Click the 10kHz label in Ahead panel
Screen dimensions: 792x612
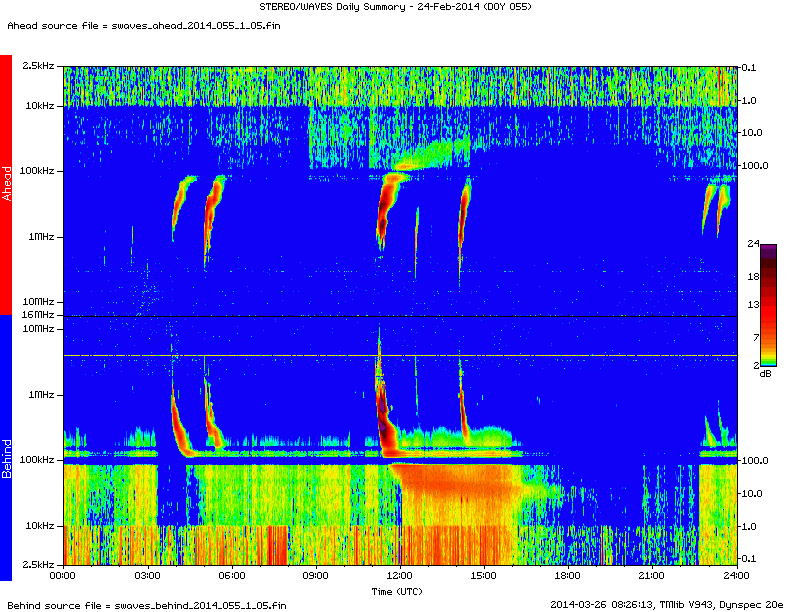coord(40,106)
